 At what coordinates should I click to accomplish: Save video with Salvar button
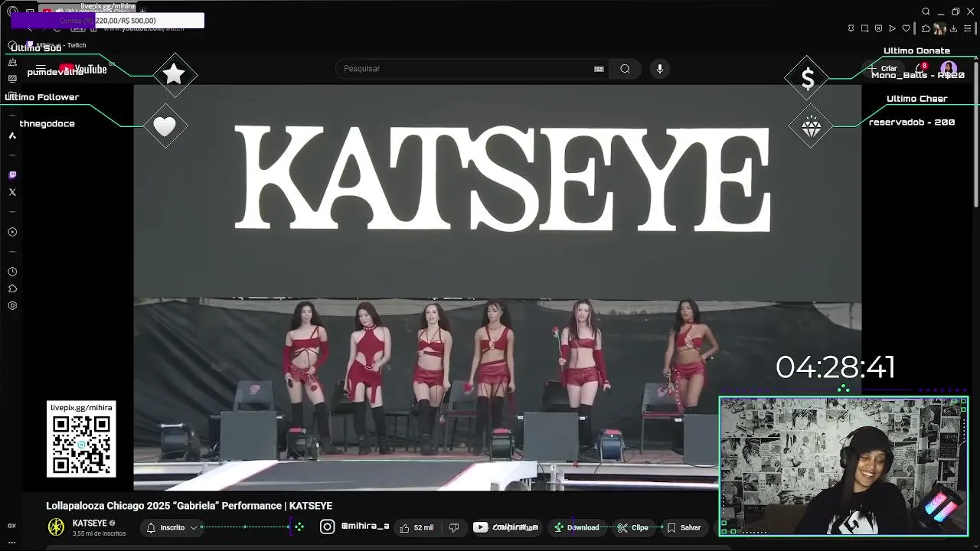684,527
